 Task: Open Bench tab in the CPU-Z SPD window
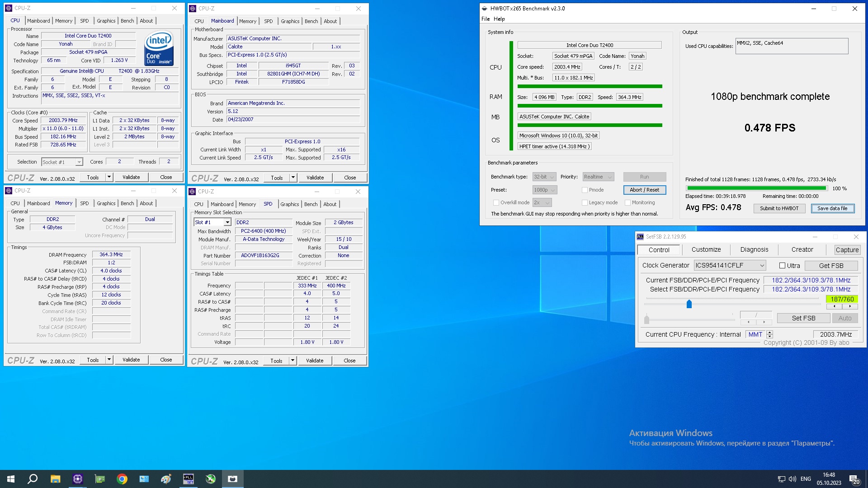point(311,205)
